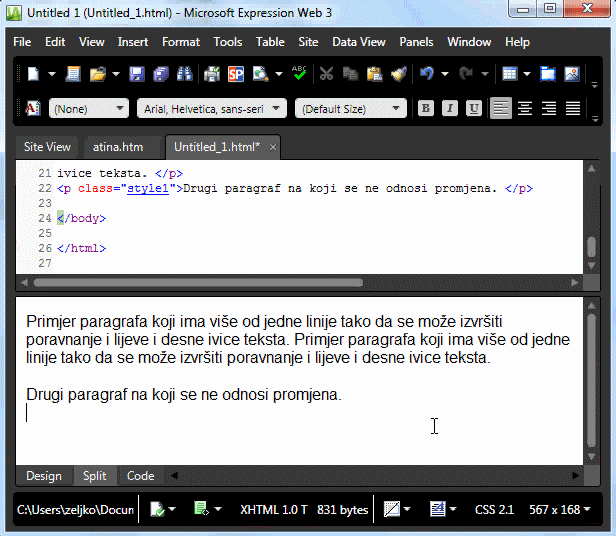Click the Undo arrow icon

tap(428, 74)
